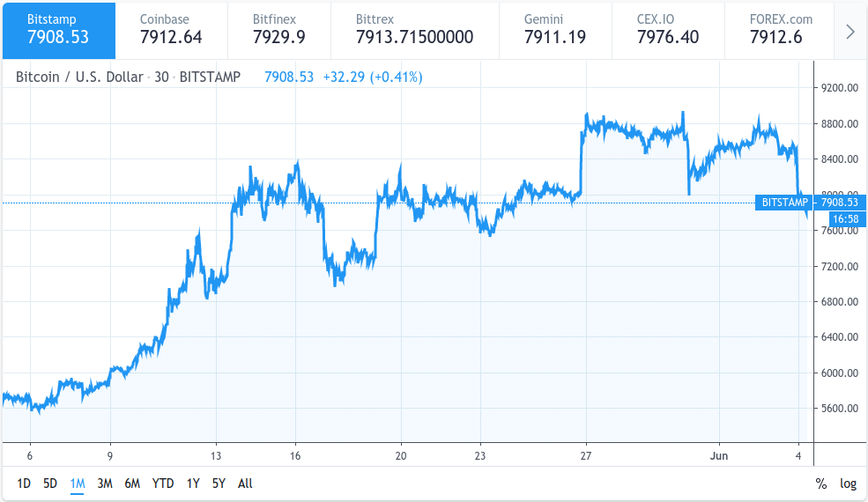Choose the 5D time range
The width and height of the screenshot is (868, 502).
coord(50,484)
